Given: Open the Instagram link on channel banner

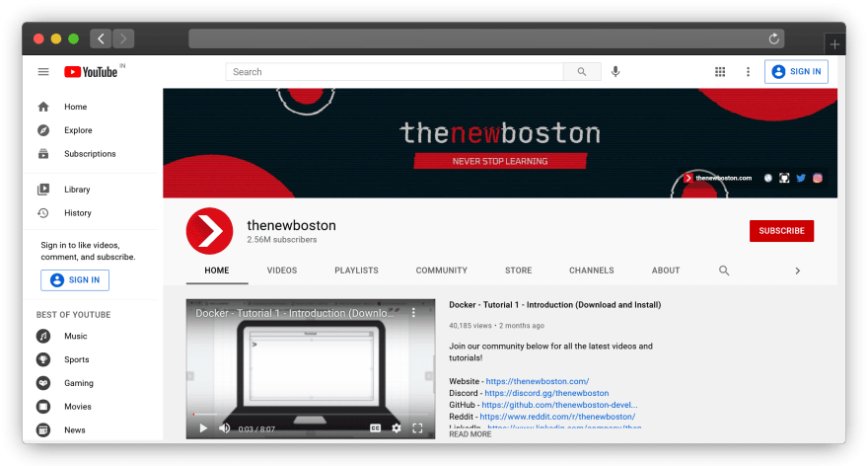Looking at the screenshot, I should 818,178.
